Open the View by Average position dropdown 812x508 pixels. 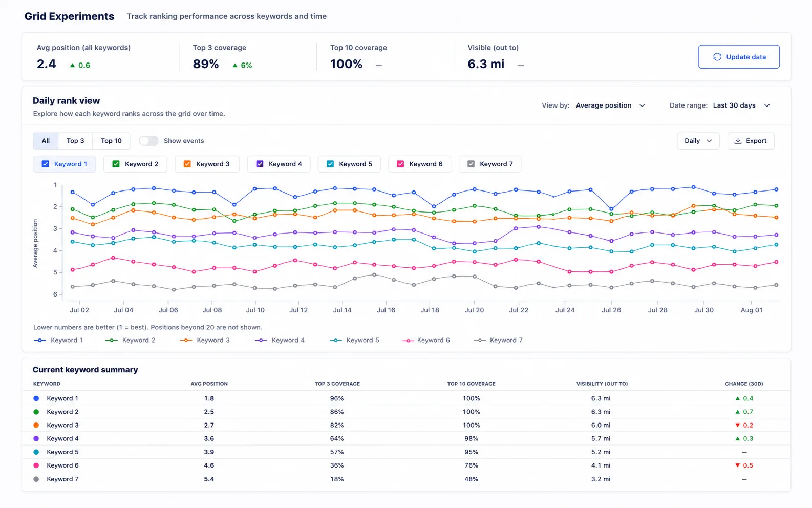(x=610, y=105)
